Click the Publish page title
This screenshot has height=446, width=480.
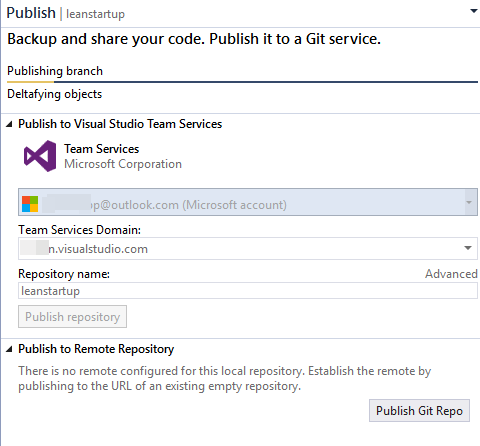[31, 13]
